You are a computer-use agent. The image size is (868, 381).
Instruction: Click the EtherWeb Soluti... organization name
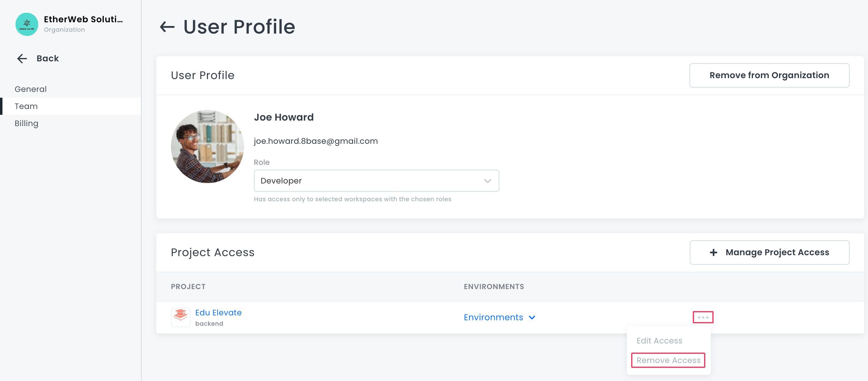tap(83, 19)
